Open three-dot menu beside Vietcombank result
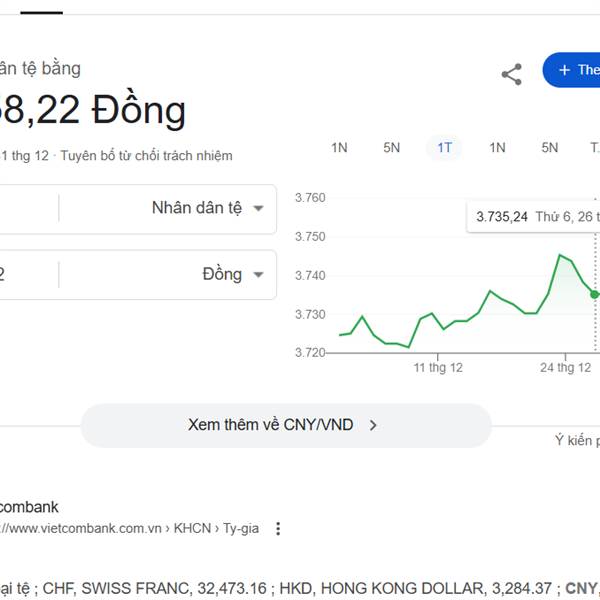This screenshot has height=600, width=600. pyautogui.click(x=278, y=529)
